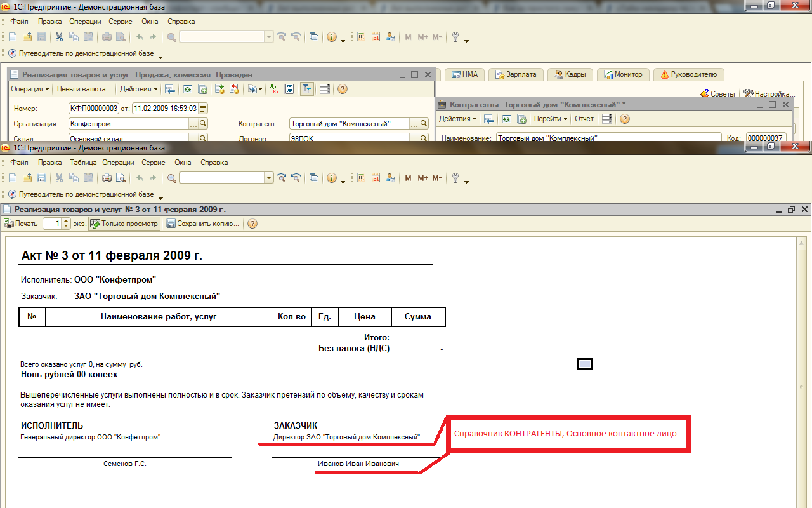Click text Иванов Иван Иванович
The height and width of the screenshot is (508, 812).
point(358,464)
